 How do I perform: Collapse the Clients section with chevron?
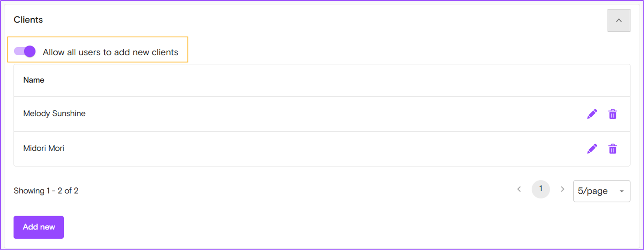tap(619, 20)
